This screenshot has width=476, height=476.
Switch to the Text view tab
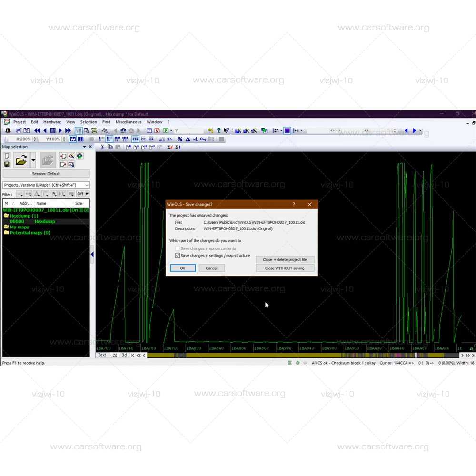pyautogui.click(x=102, y=355)
